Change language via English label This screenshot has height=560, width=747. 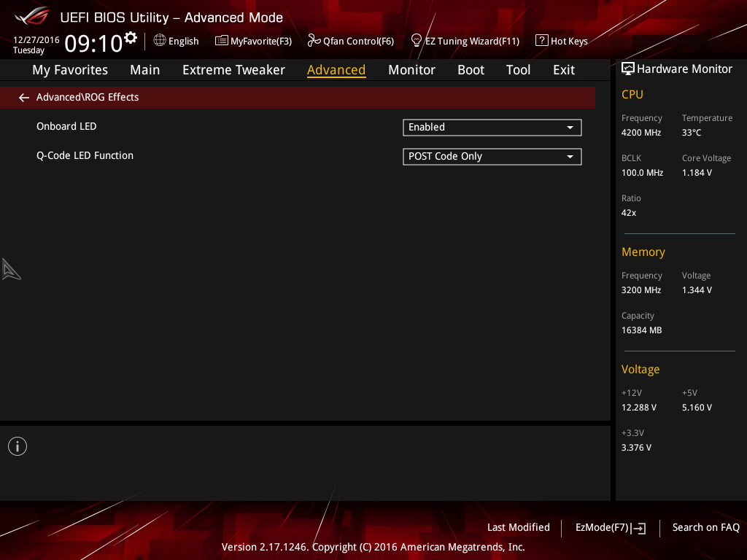click(x=183, y=42)
